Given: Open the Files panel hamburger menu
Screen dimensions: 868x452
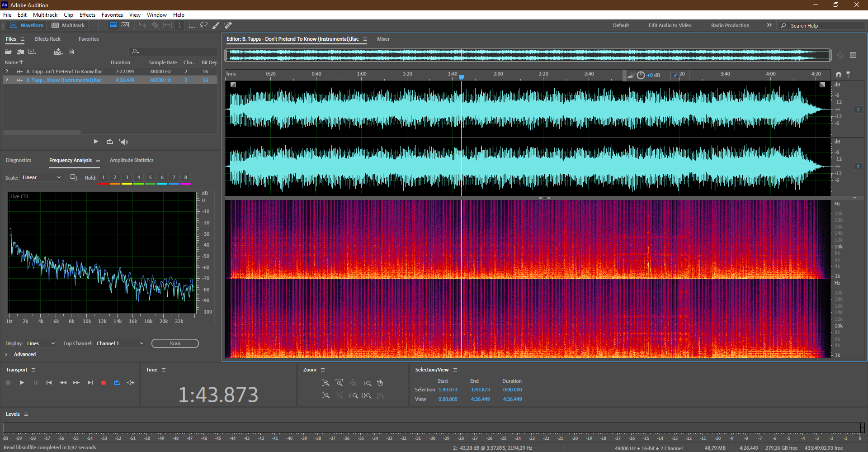Looking at the screenshot, I should coord(23,39).
